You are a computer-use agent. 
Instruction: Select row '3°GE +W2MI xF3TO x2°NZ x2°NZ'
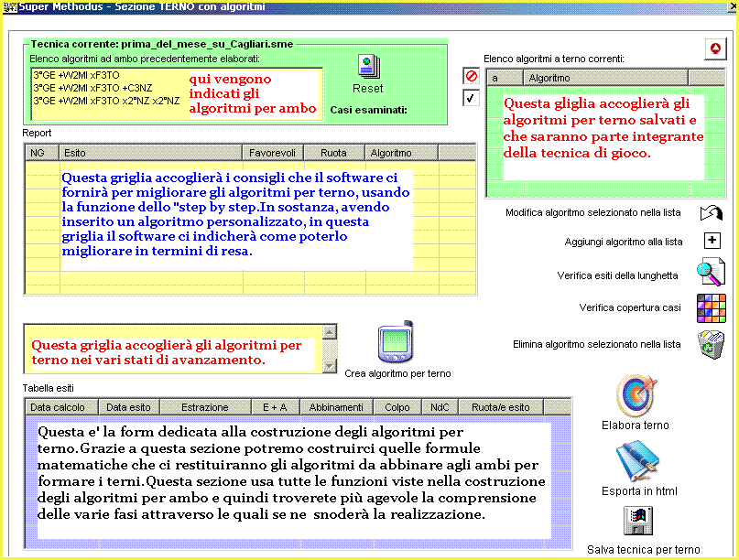tap(106, 101)
